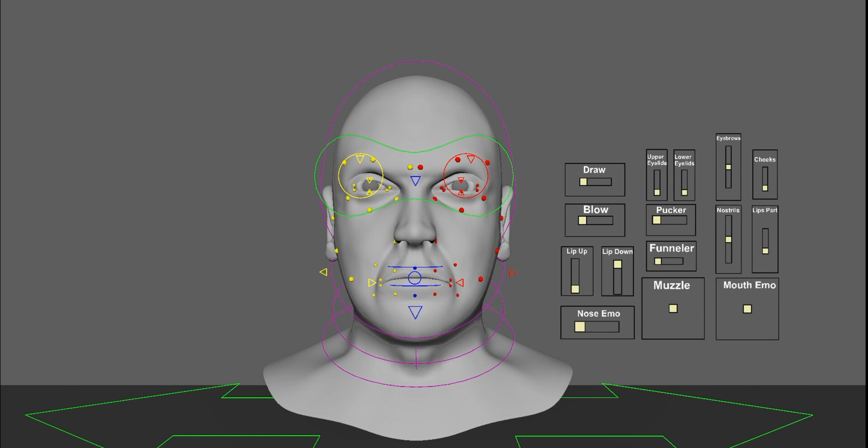The image size is (868, 448).
Task: Select the yellow arrow beside the left jaw
Action: (x=324, y=272)
